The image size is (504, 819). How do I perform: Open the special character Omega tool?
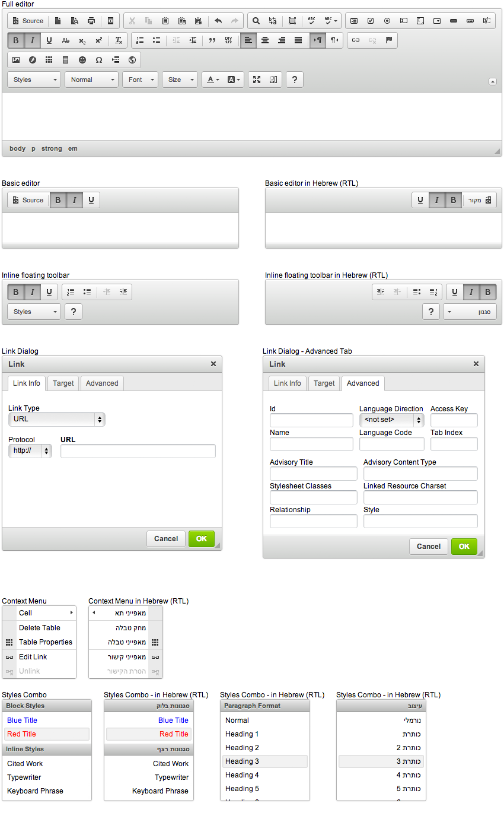point(99,60)
